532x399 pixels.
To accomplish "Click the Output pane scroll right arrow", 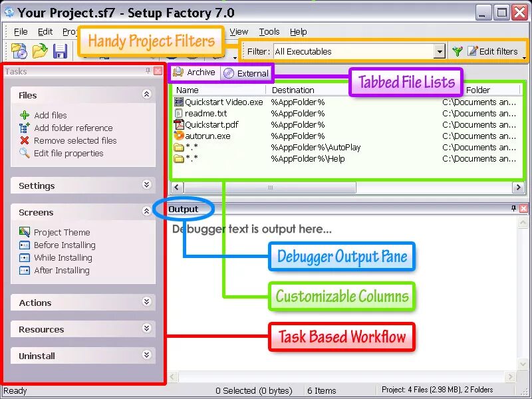I will coord(510,376).
